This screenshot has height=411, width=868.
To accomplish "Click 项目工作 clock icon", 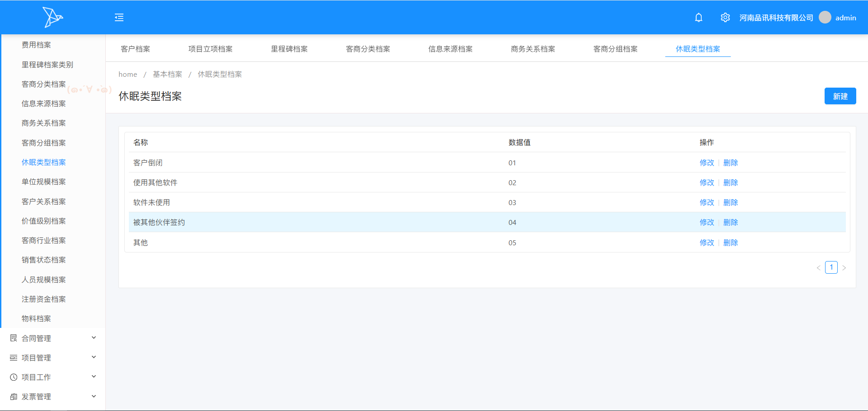I will click(14, 377).
